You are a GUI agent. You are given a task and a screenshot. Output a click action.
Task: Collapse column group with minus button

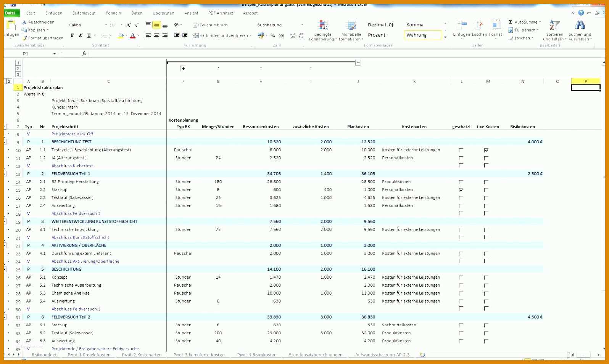pos(358,63)
